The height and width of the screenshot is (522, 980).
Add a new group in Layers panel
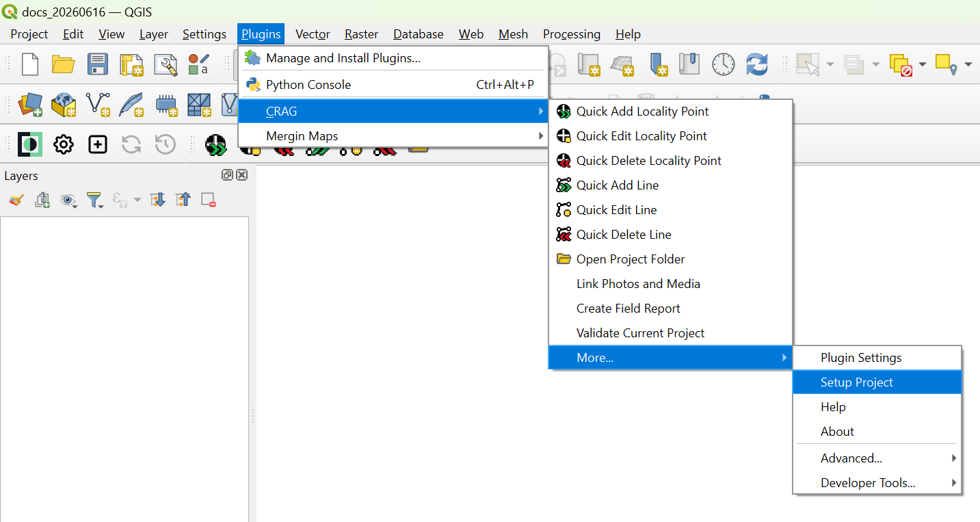click(42, 200)
